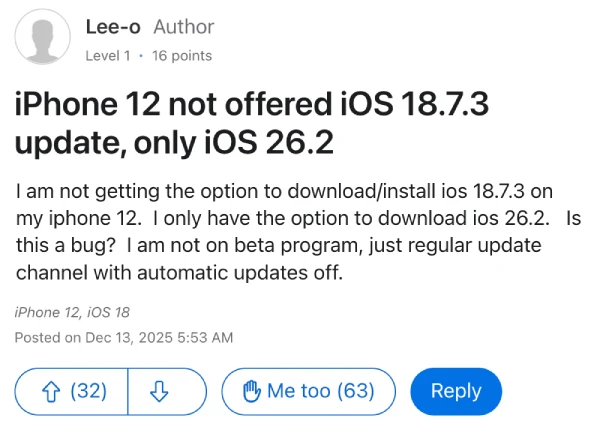Click the iPhone 12, iOS 18 device tag

[72, 314]
